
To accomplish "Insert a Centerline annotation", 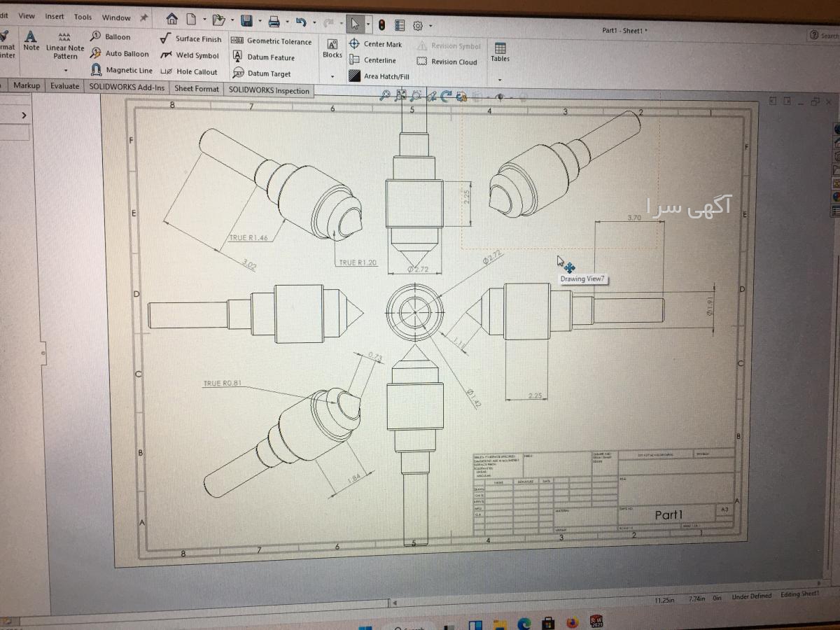I will pyautogui.click(x=372, y=60).
